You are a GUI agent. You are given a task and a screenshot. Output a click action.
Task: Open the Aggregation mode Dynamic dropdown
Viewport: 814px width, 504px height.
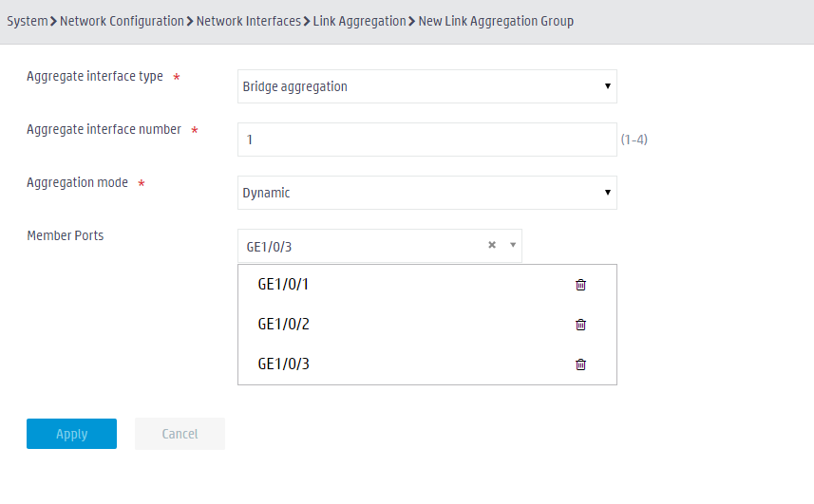point(427,193)
